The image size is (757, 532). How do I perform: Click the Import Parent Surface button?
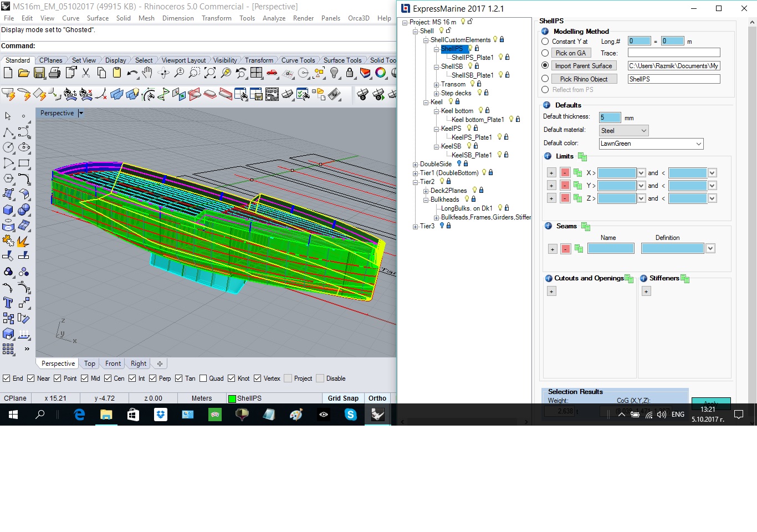pyautogui.click(x=584, y=66)
